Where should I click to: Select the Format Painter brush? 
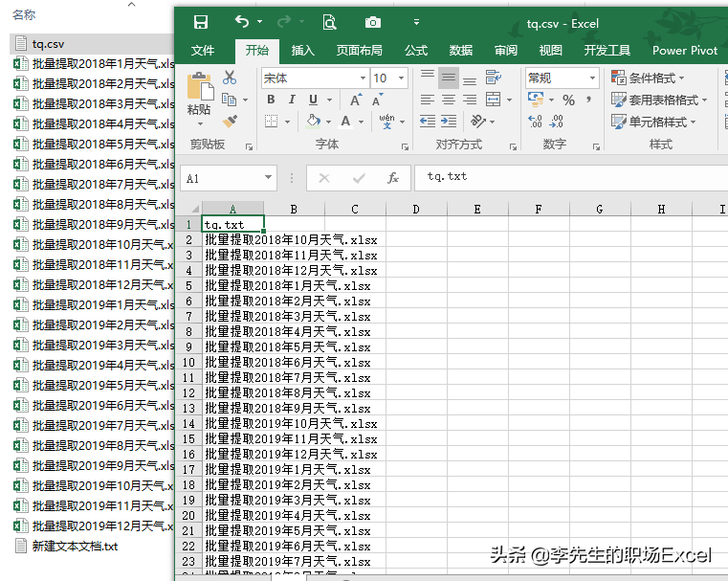(230, 122)
